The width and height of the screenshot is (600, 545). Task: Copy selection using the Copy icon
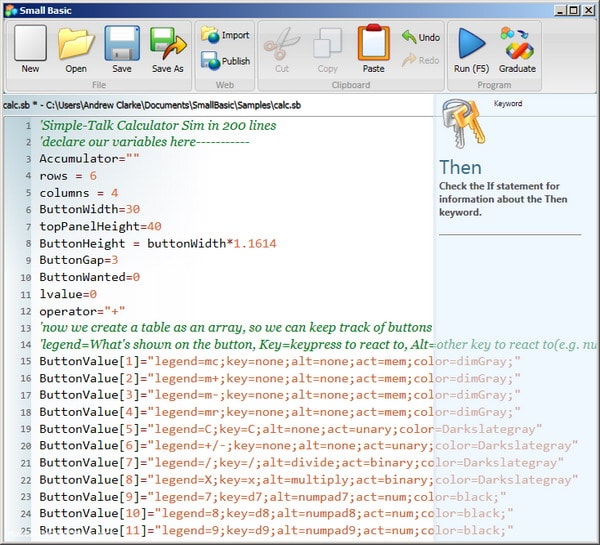coord(328,49)
